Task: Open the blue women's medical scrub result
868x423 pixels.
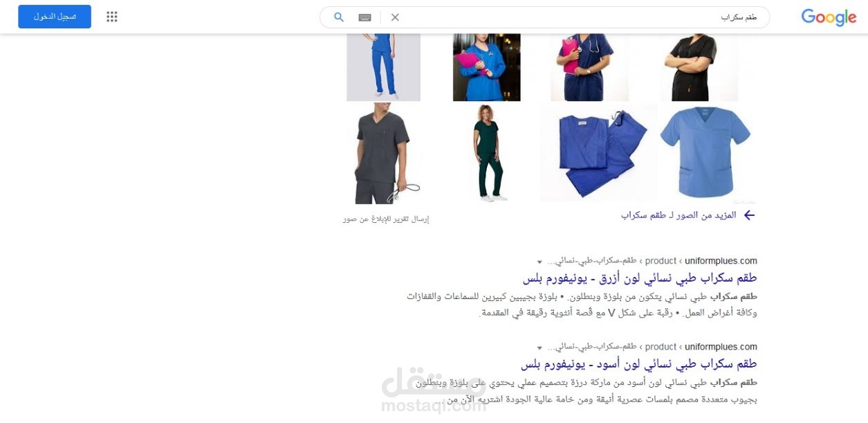Action: [x=640, y=278]
